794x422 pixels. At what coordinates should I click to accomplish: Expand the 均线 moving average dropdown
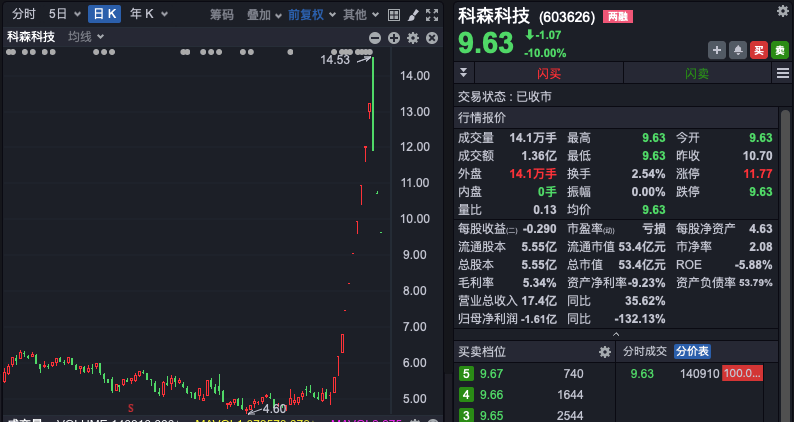pyautogui.click(x=86, y=36)
